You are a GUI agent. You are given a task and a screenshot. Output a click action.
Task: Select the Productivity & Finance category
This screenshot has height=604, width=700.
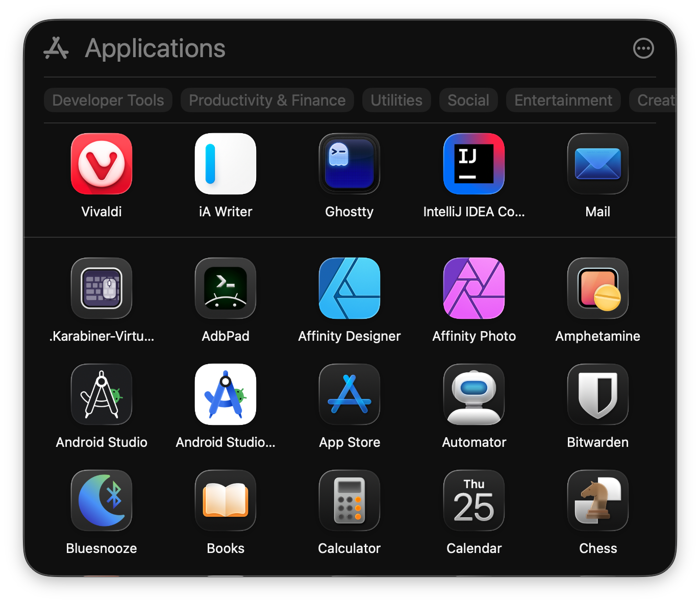coord(267,100)
